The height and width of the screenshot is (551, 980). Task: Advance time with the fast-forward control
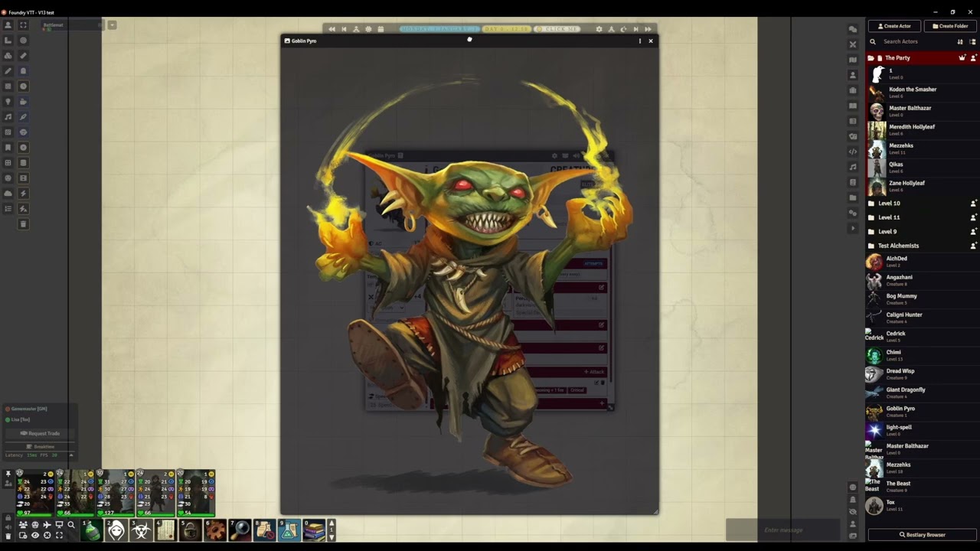648,29
